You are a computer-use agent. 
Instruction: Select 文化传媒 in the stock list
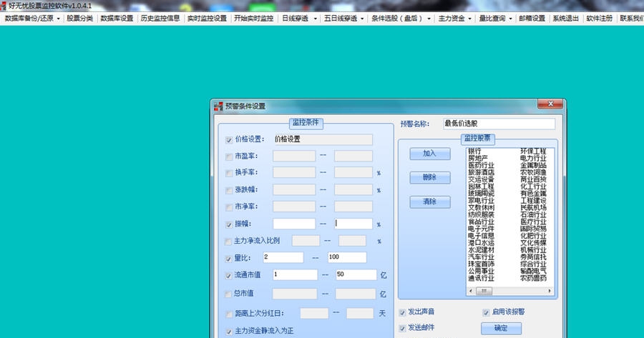click(x=534, y=243)
